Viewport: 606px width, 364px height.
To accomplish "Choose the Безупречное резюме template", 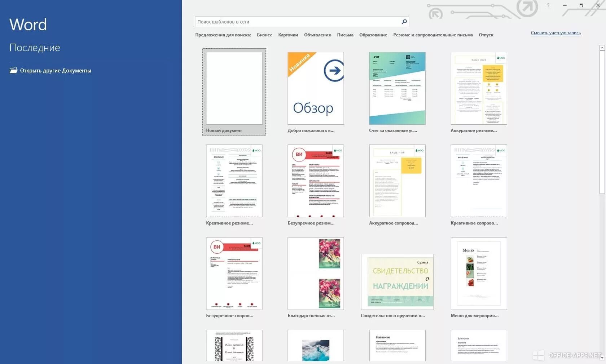I will tap(316, 185).
